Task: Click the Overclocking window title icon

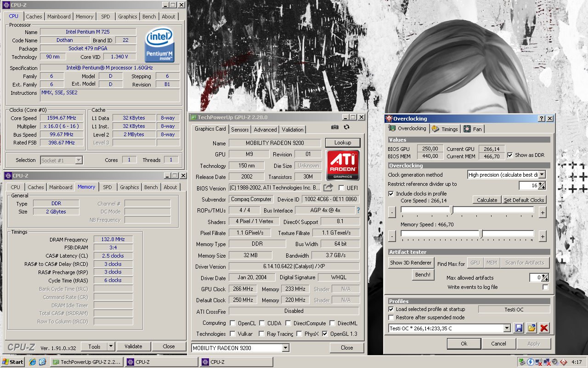Action: (389, 119)
